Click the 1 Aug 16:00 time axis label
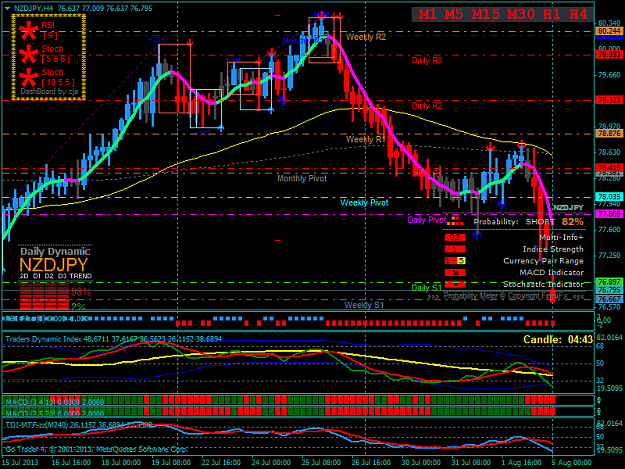Screen dimensions: 625x469 tap(521, 463)
